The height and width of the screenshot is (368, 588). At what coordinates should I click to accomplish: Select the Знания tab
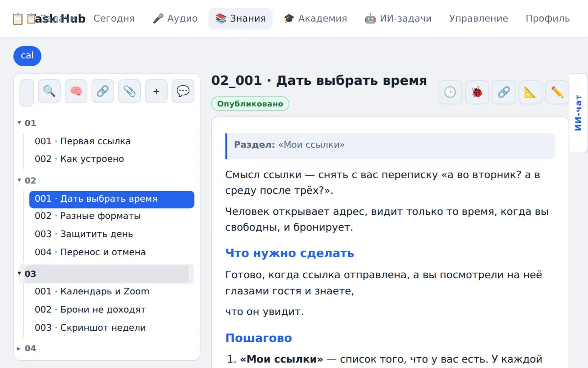(x=241, y=19)
